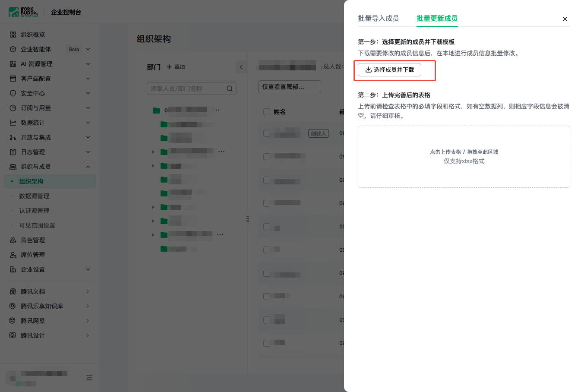Close the batch update panel
Image resolution: width=584 pixels, height=392 pixels.
(565, 19)
